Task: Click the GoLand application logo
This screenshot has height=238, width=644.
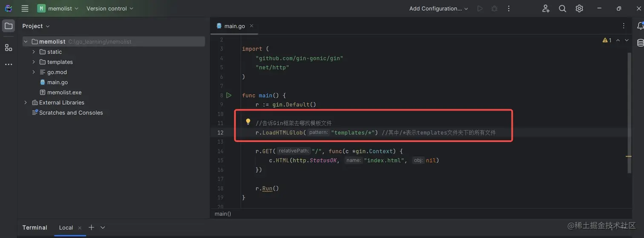Action: tap(8, 9)
